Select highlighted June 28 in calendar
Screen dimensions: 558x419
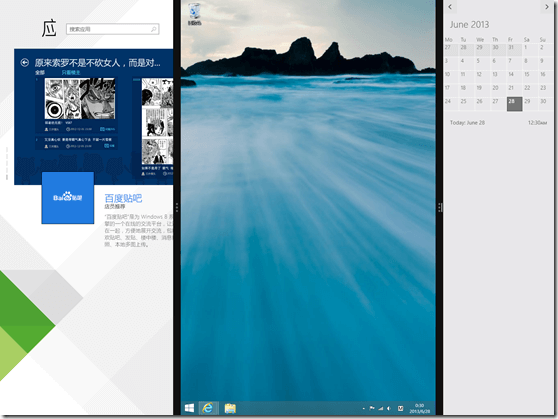515,104
